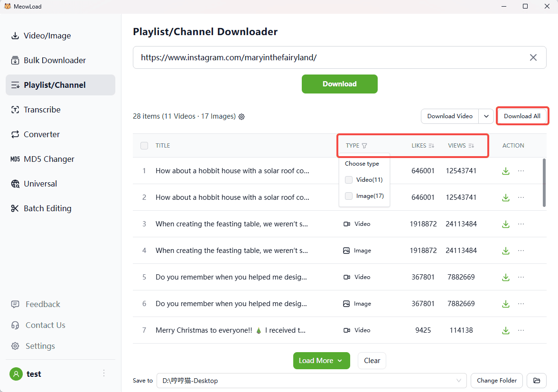The width and height of the screenshot is (558, 392).
Task: Download row 3 video using green arrow
Action: point(506,224)
